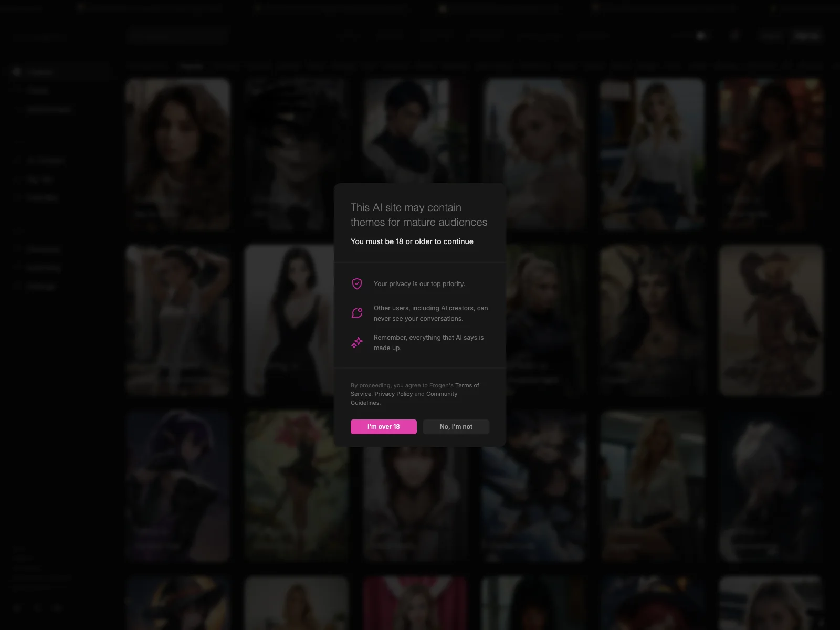840x630 pixels.
Task: Click the privacy shield icon
Action: click(357, 284)
